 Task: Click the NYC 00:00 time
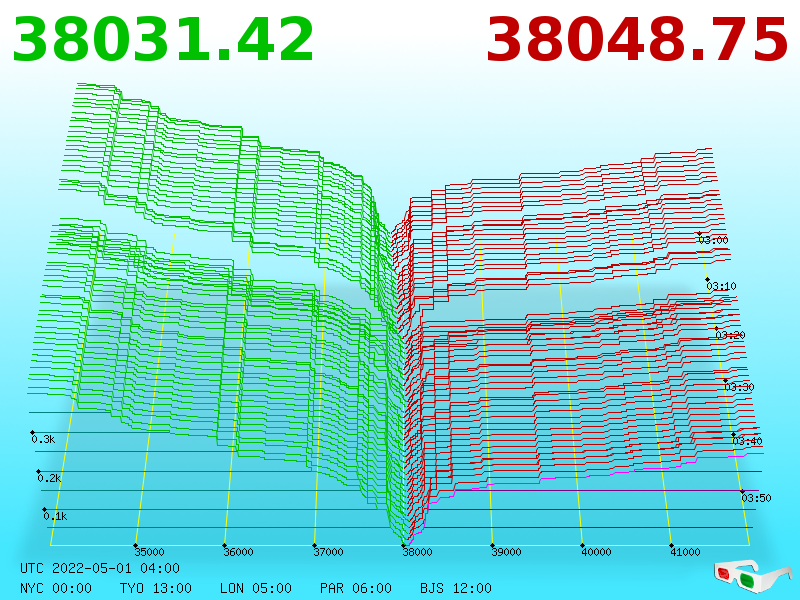point(56,588)
